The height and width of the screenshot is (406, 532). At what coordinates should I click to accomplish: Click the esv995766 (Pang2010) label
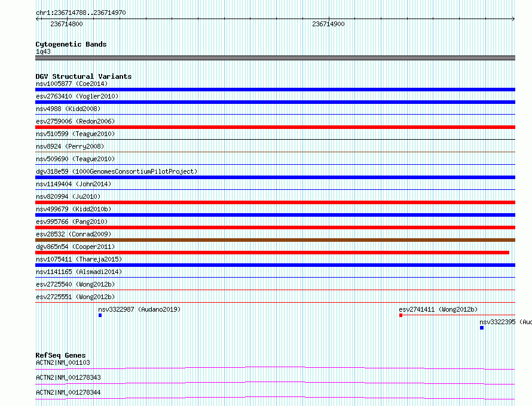coord(72,222)
